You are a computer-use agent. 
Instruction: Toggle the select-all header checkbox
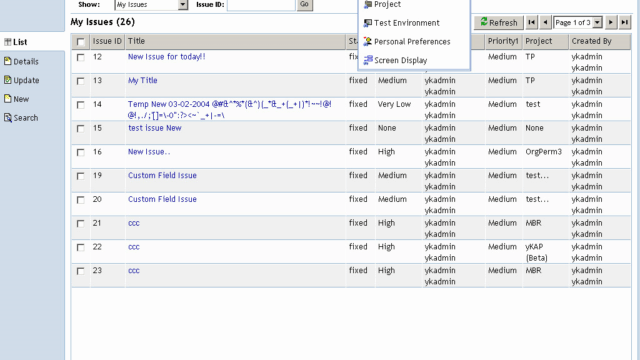(x=80, y=42)
